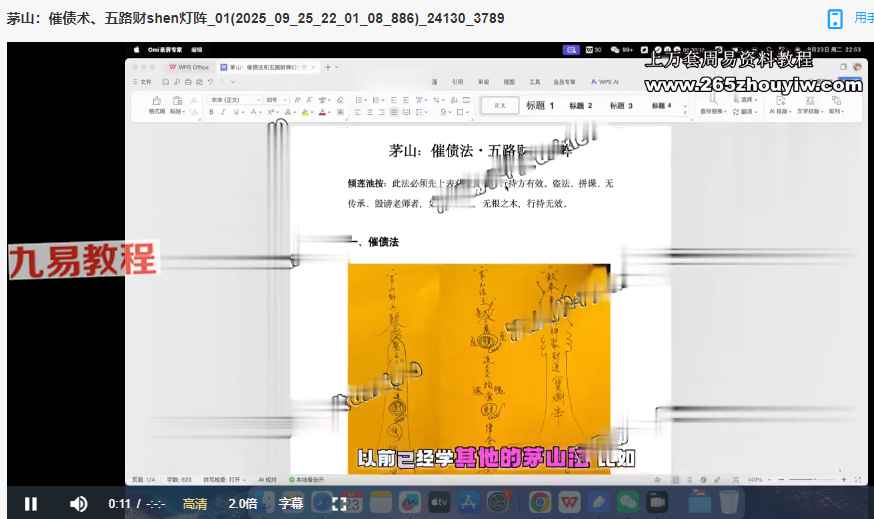Open the WPS AI ribbon tab
874x519 pixels.
(606, 82)
